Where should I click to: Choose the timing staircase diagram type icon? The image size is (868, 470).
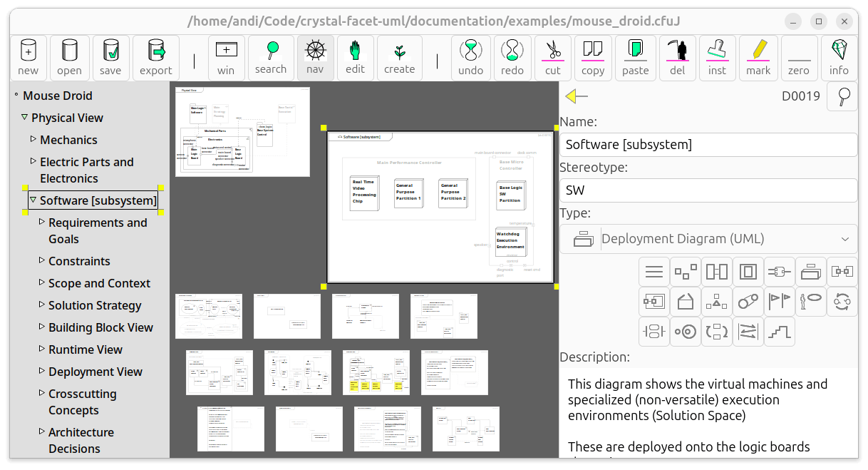tap(779, 332)
